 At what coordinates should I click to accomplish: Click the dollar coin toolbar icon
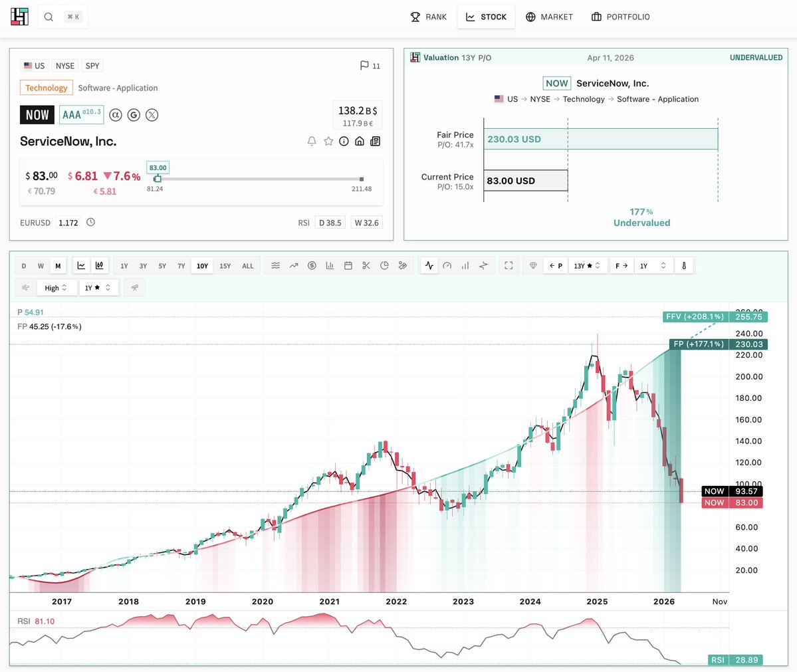tap(312, 265)
